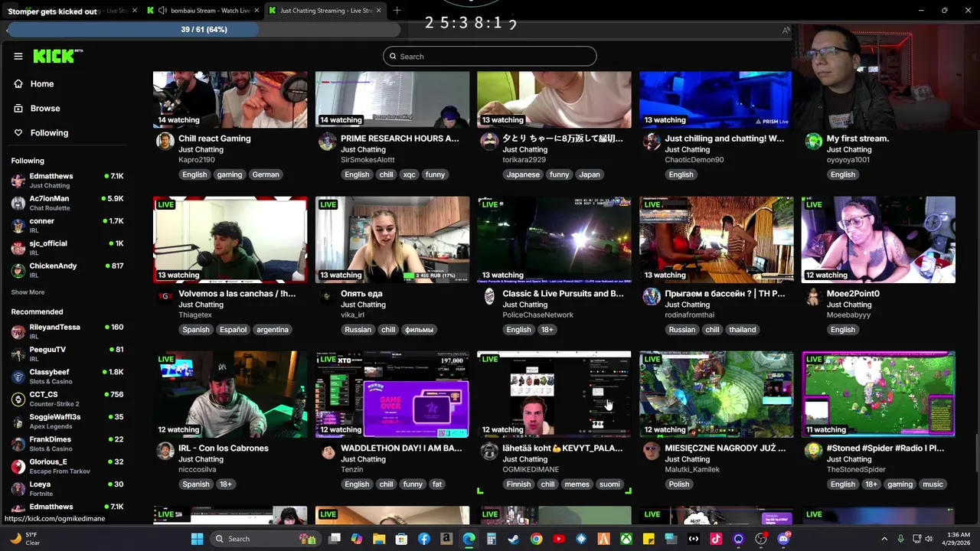Open the Kick hamburger menu
This screenshot has height=551, width=980.
[x=18, y=56]
